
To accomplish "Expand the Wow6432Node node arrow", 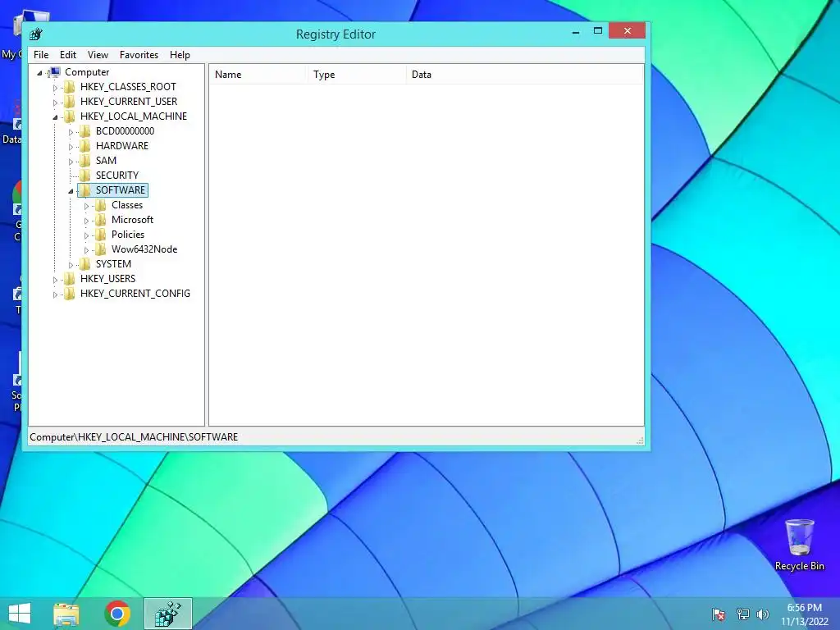I will coord(85,250).
